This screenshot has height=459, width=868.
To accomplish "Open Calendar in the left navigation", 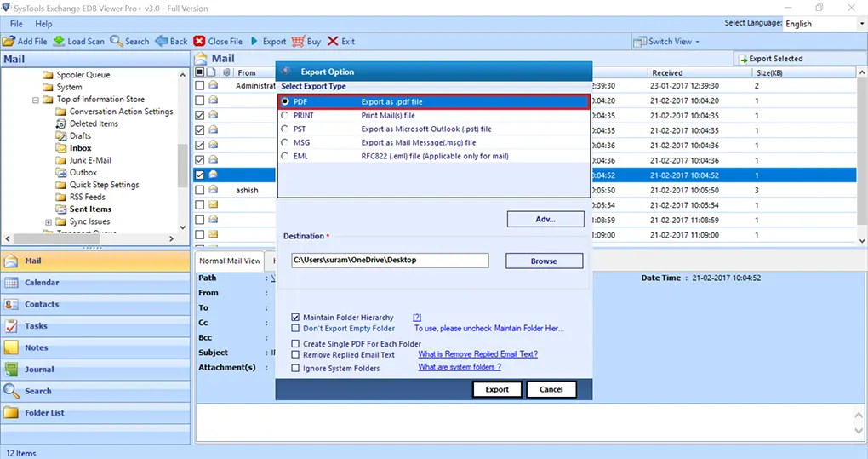I will coord(42,283).
